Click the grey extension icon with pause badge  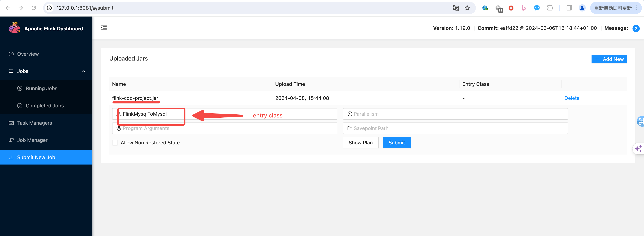click(499, 9)
